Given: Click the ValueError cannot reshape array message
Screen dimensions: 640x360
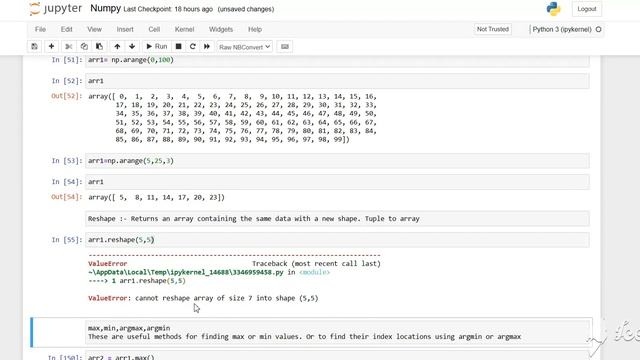Looking at the screenshot, I should 203,298.
